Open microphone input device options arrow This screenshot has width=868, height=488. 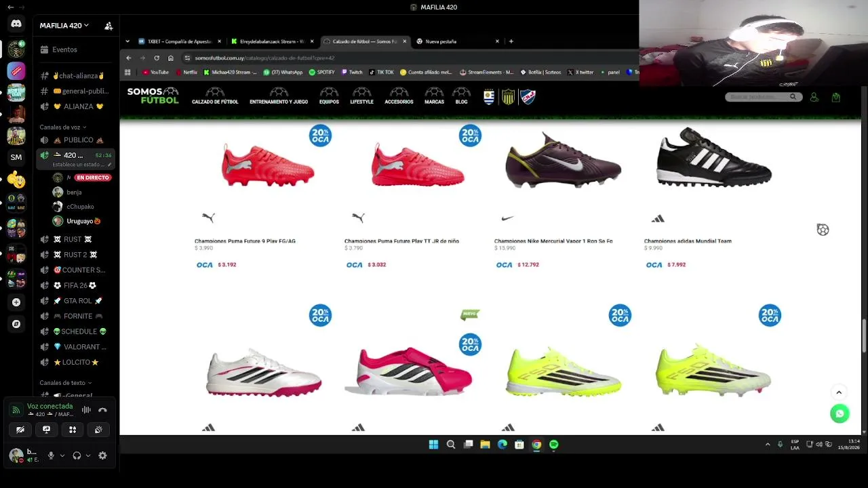point(62,456)
